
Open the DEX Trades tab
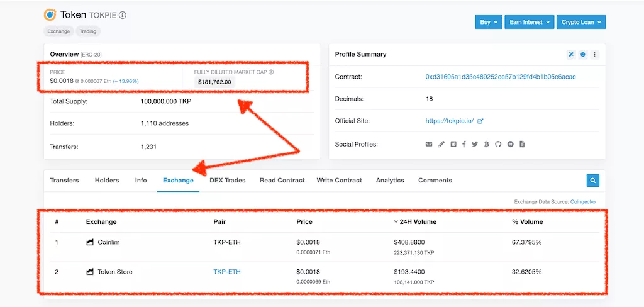tap(228, 180)
